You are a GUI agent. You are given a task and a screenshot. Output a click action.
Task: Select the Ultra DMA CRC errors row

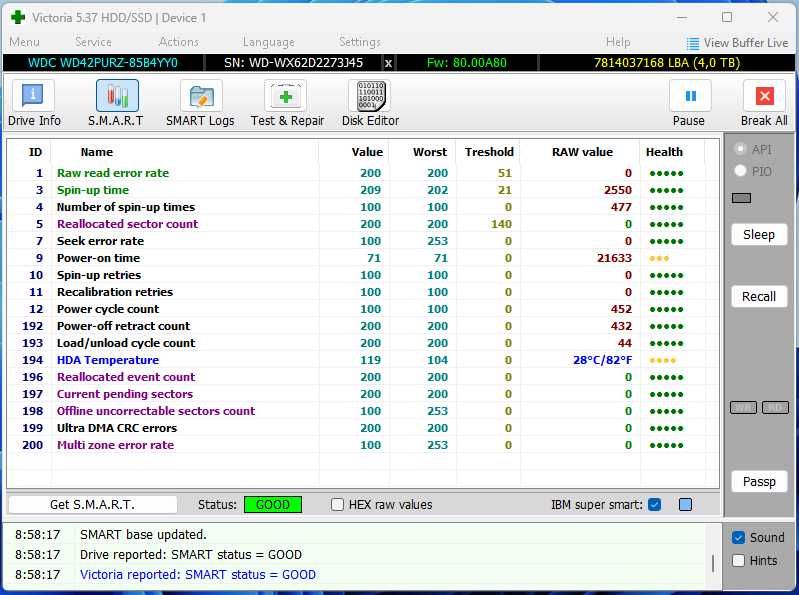pyautogui.click(x=362, y=428)
